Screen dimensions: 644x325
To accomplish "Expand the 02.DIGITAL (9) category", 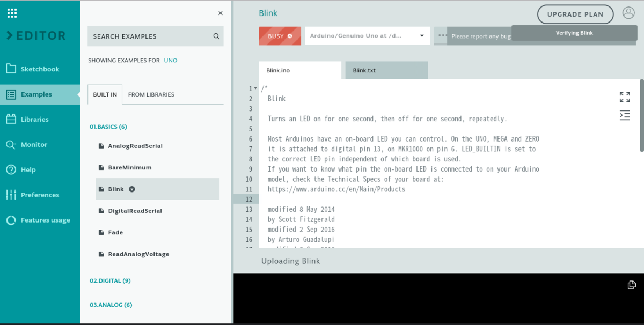I will click(x=110, y=280).
